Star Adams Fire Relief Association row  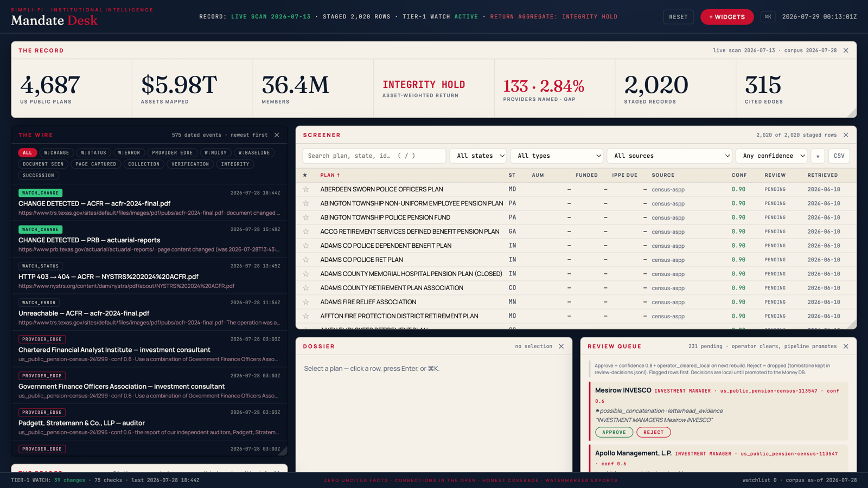click(306, 302)
